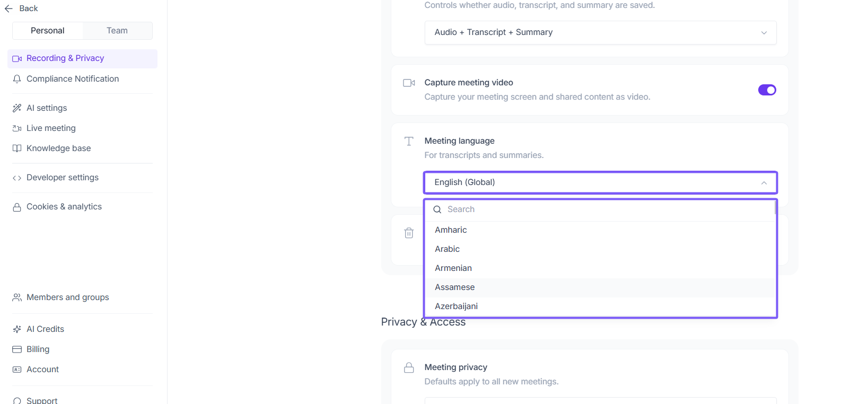Screen dimensions: 868x404
Task: Click the Developer settings code icon
Action: point(17,178)
